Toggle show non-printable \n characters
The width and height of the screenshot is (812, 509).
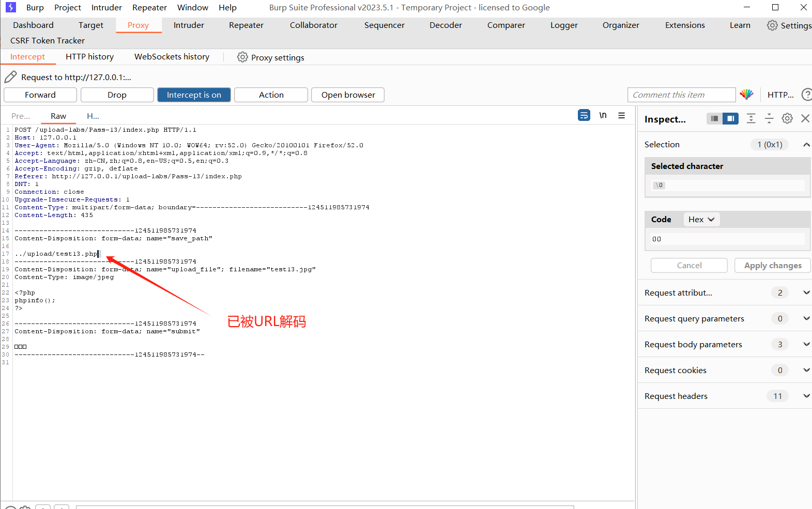click(x=603, y=115)
